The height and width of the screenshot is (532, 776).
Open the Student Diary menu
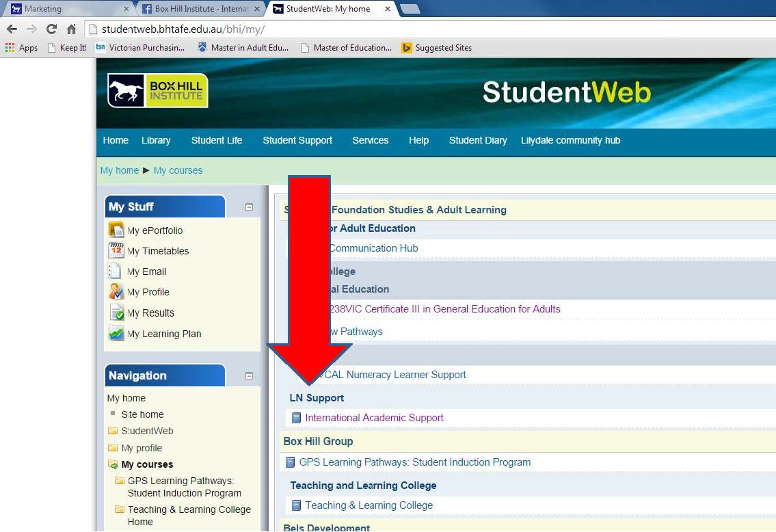pyautogui.click(x=478, y=141)
